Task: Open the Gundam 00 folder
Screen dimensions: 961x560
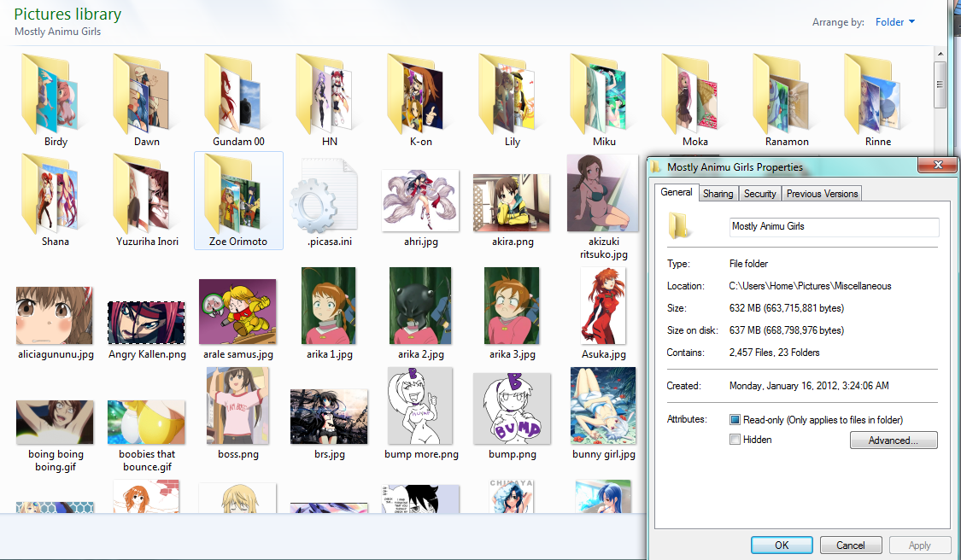Action: [x=233, y=94]
